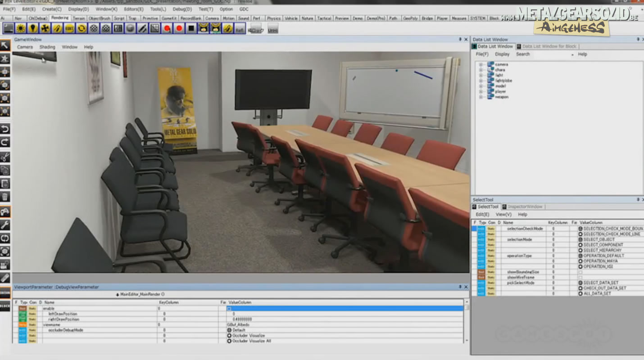Open File(F) menu in Data List Window
The image size is (644, 360).
482,54
